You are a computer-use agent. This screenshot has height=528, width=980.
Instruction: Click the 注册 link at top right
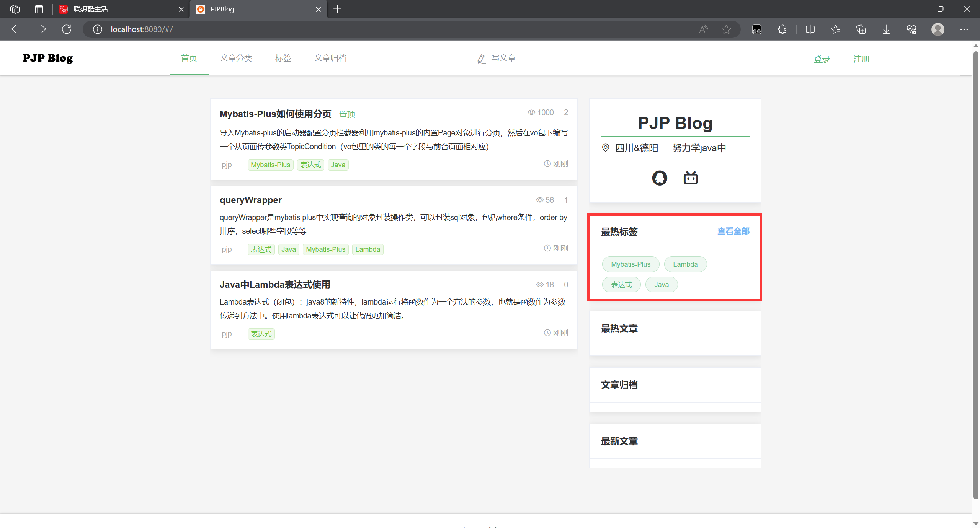click(x=861, y=59)
